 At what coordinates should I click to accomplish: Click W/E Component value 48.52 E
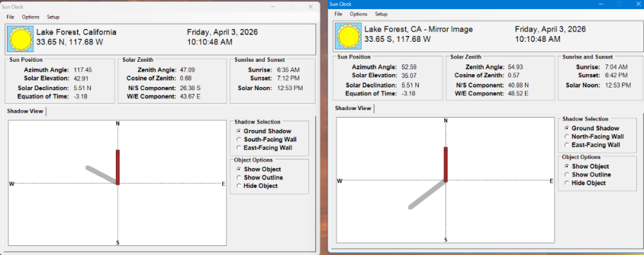click(518, 93)
